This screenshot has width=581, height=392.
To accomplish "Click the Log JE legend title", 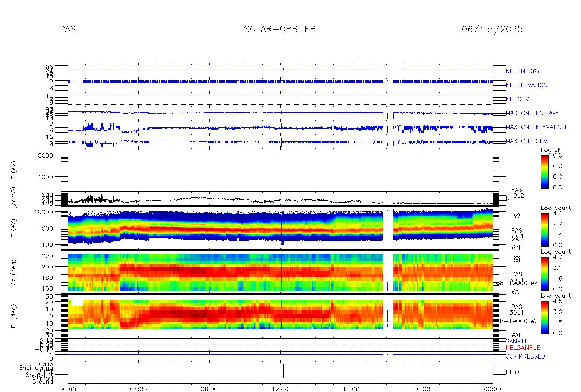I will 551,150.
